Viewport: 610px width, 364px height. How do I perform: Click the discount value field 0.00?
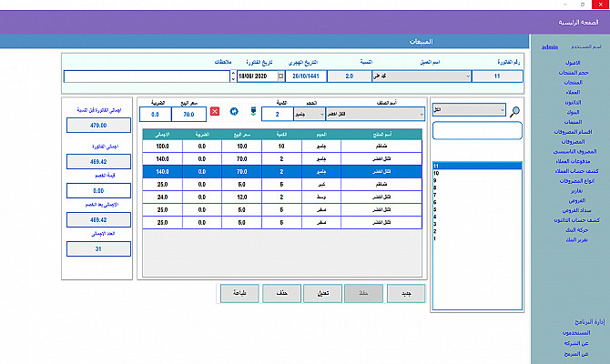click(x=98, y=191)
